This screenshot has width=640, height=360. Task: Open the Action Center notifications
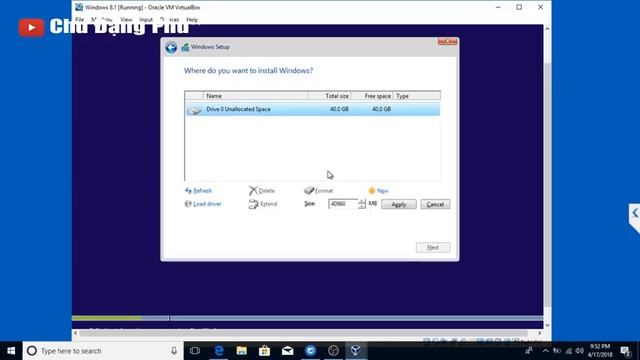625,351
